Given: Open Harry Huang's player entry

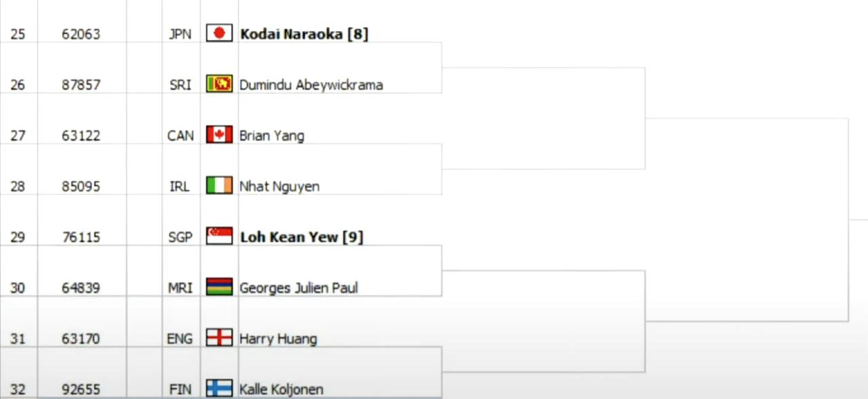Looking at the screenshot, I should coord(278,339).
